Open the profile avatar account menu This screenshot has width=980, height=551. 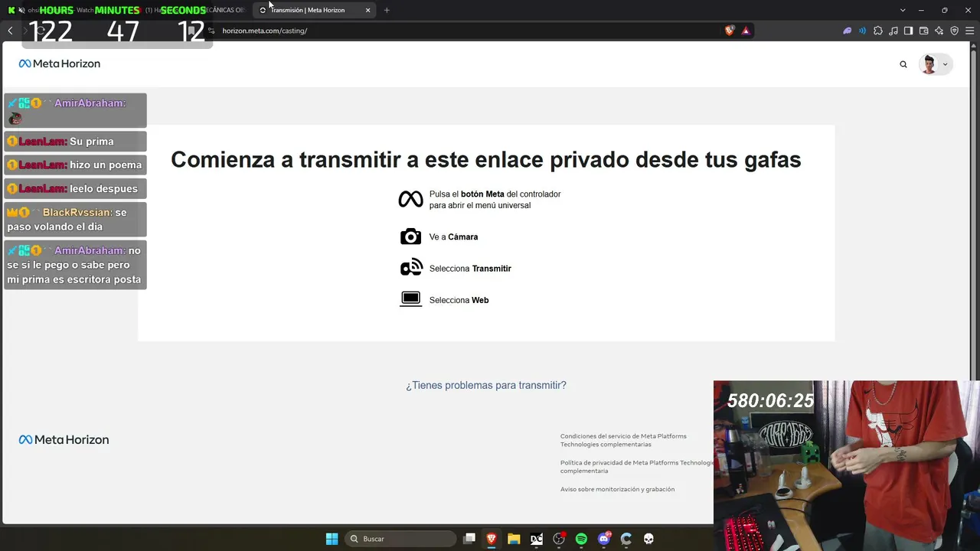(x=935, y=64)
